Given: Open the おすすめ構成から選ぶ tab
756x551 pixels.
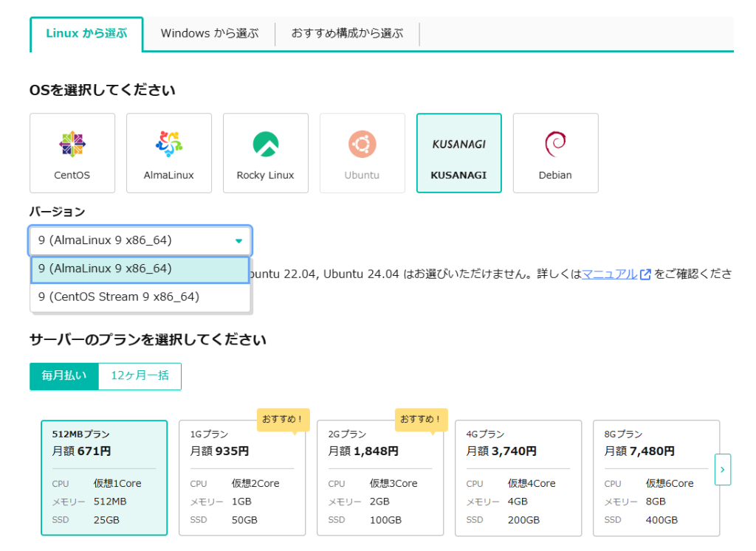Looking at the screenshot, I should pyautogui.click(x=347, y=33).
